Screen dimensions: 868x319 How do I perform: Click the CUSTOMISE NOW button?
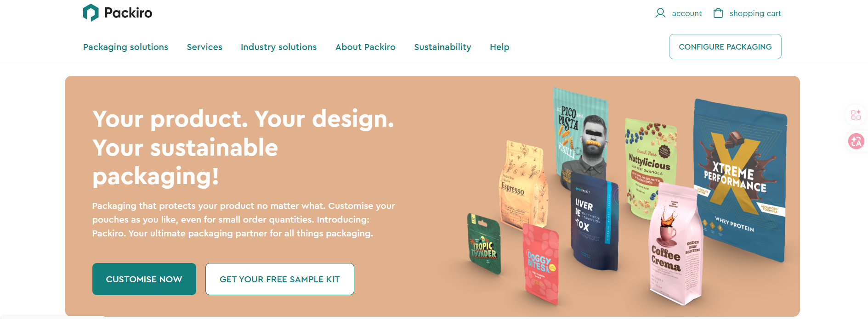[144, 279]
